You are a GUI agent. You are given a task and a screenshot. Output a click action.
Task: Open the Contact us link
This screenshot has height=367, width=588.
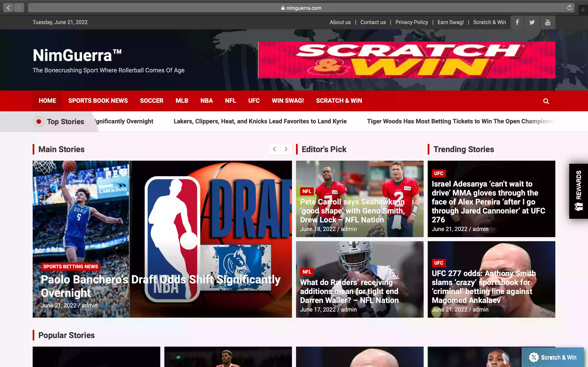[x=373, y=22]
